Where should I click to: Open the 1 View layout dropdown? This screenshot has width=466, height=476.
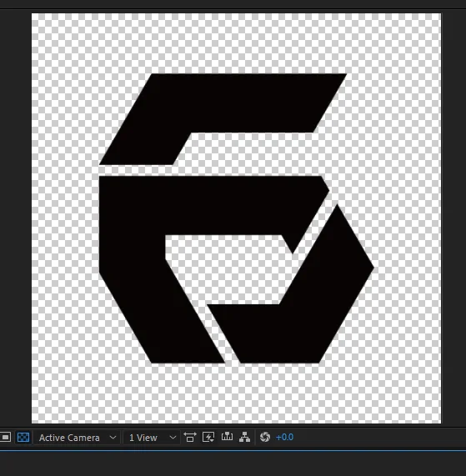(x=151, y=438)
